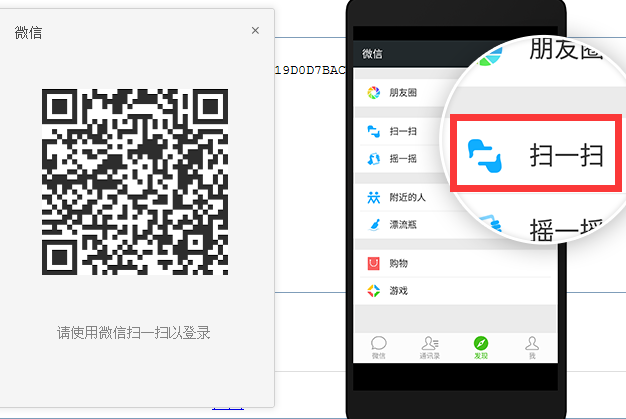
Task: Click the 朋友圈 colorful shutter icon
Action: tap(374, 93)
